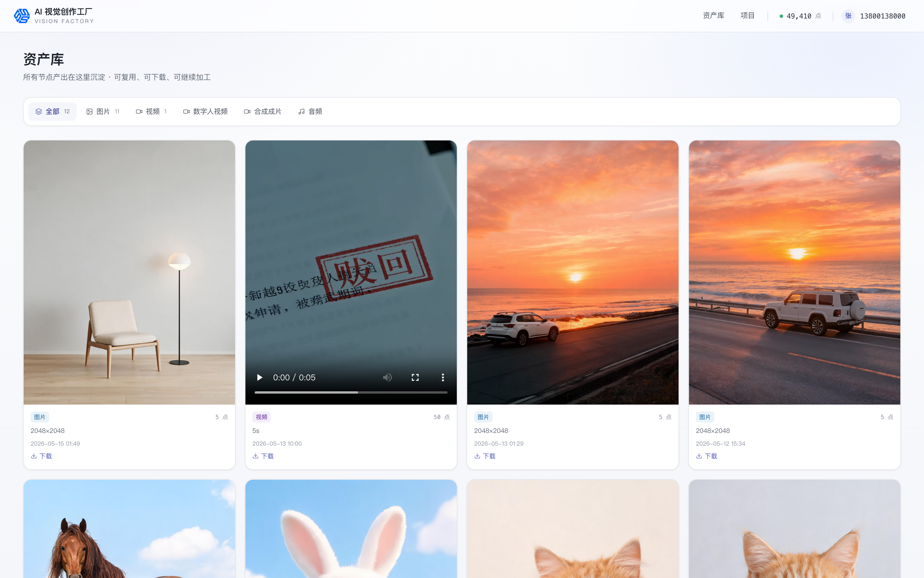Select the 全部 filter tab
The image size is (924, 578).
[x=52, y=111]
